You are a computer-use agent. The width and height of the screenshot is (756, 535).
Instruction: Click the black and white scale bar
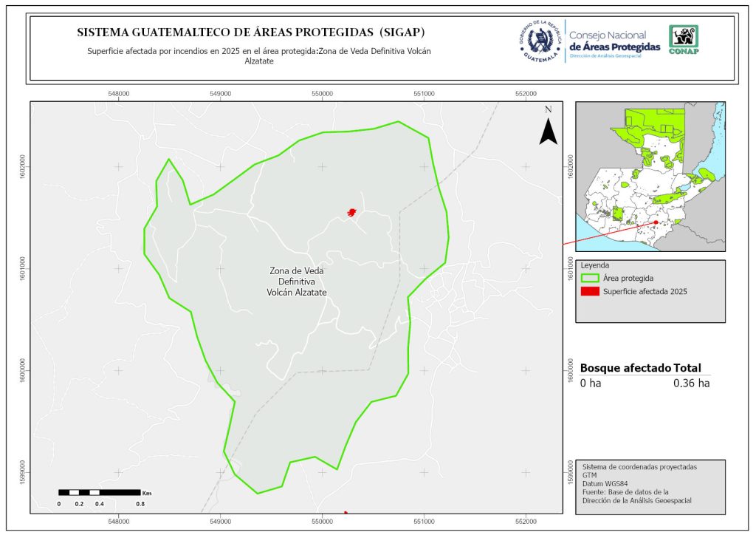coord(99,492)
